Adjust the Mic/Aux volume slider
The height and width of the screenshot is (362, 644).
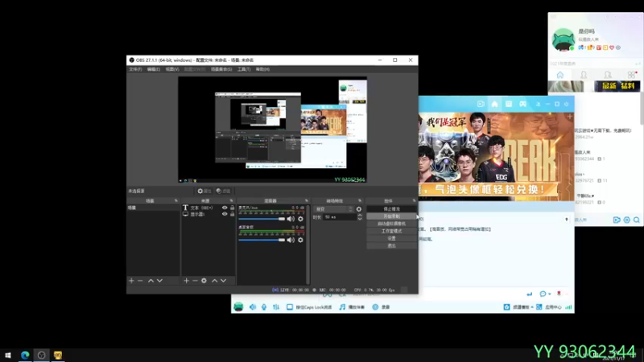[262, 219]
